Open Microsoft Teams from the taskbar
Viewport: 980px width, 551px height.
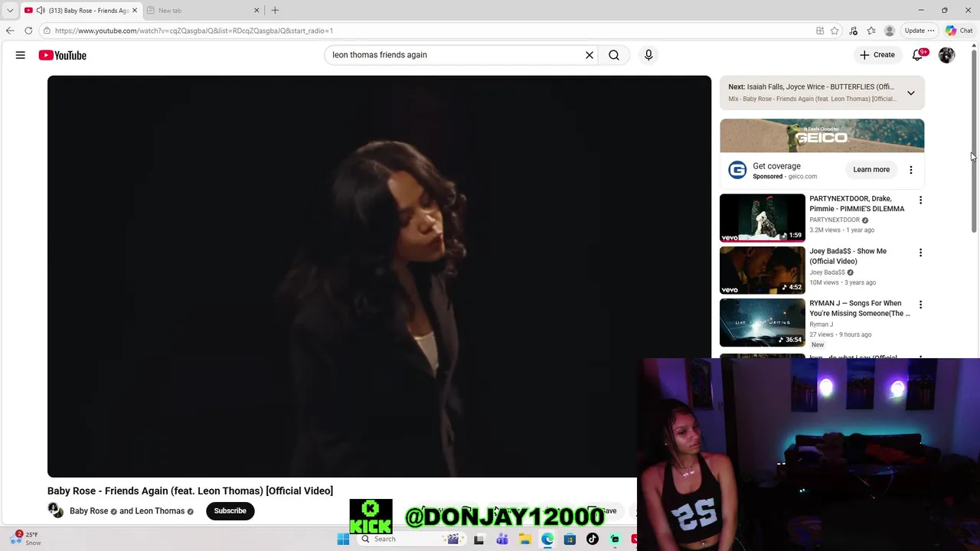[502, 539]
